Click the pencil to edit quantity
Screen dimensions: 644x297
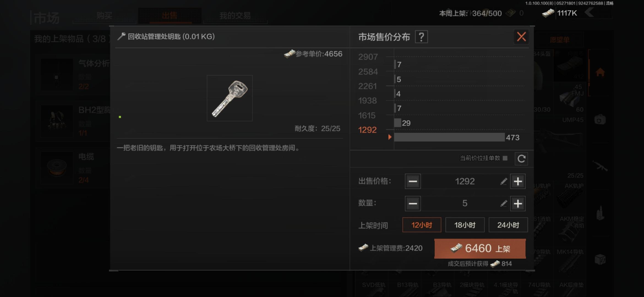click(504, 204)
